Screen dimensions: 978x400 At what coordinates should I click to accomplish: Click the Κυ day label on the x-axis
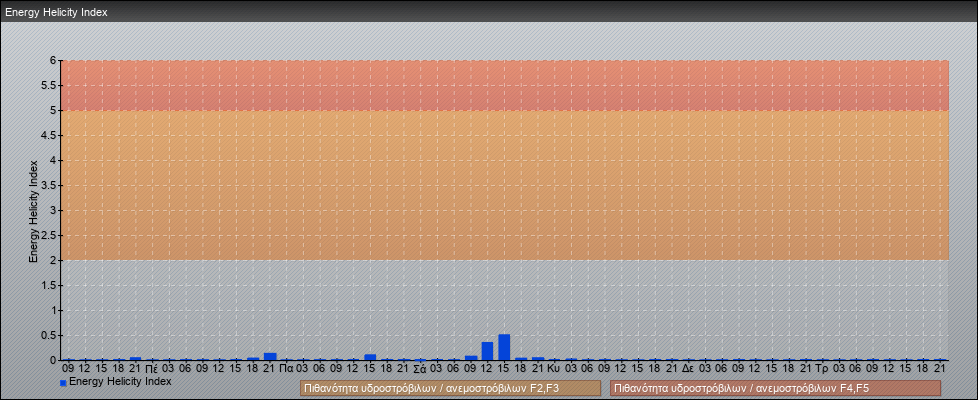click(x=553, y=368)
